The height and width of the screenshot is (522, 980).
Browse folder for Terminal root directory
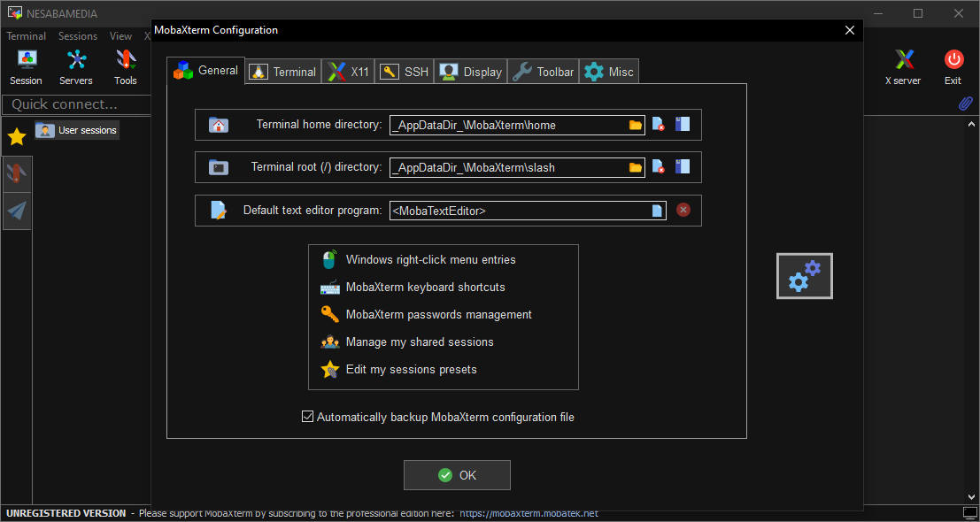tap(635, 166)
